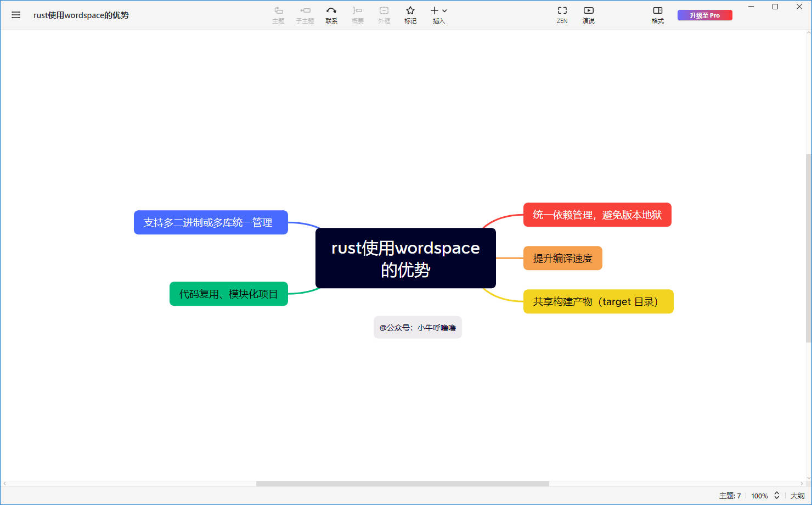Viewport: 812px width, 505px height.
Task: Click the 主题 topic toolbar icon
Action: click(x=279, y=15)
